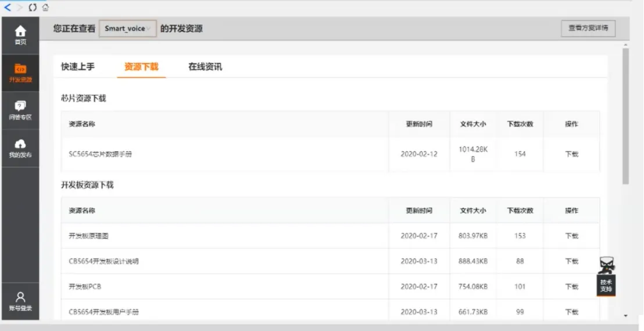Viewport: 644px width, 331px height.
Task: Click download count 153 cell
Action: click(520, 236)
